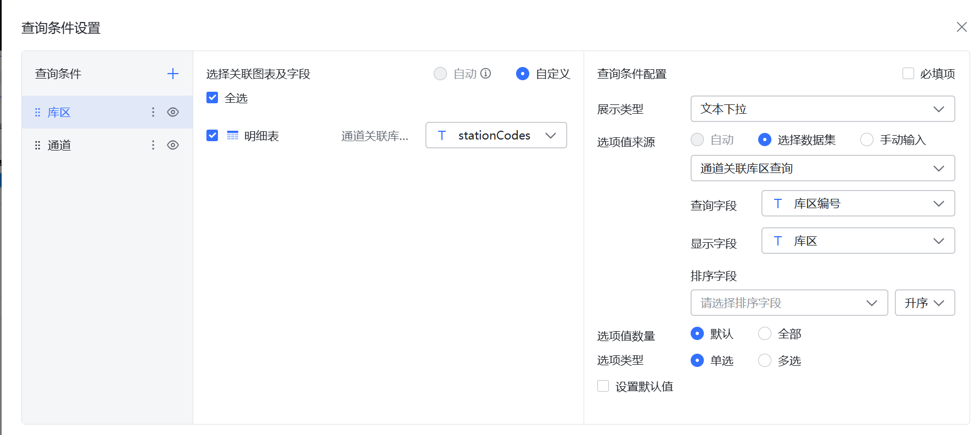The width and height of the screenshot is (980, 435).
Task: Enable the 必填项 checkbox
Action: tap(909, 73)
